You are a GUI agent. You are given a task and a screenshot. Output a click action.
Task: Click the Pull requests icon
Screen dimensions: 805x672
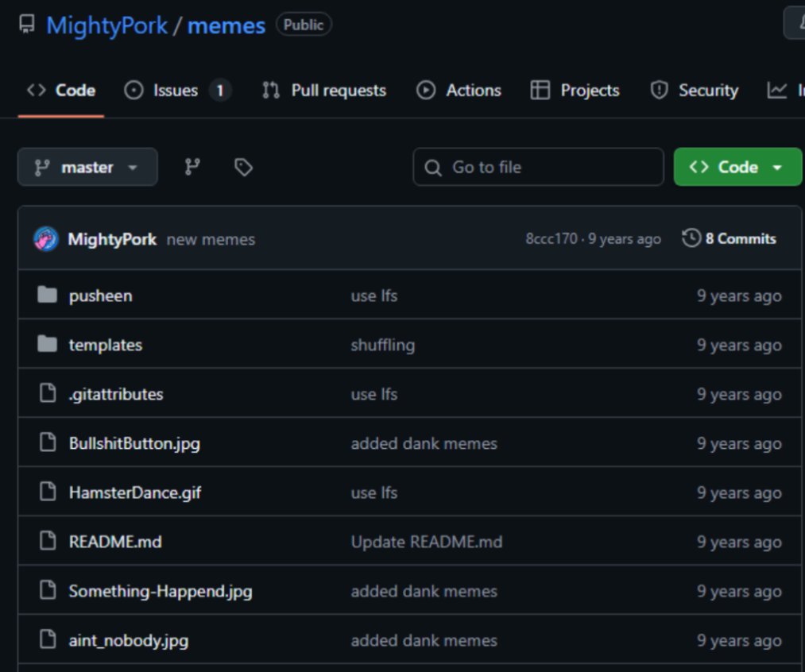(271, 91)
